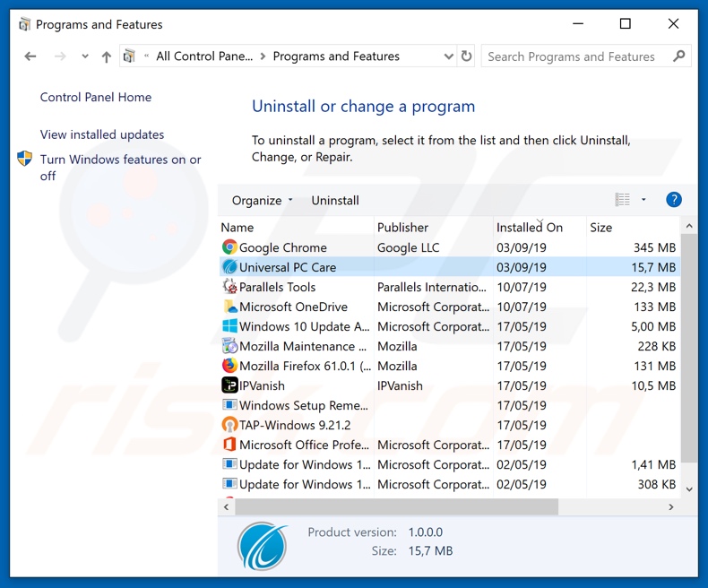Click the title bar Programs and Features icon

coord(25,24)
